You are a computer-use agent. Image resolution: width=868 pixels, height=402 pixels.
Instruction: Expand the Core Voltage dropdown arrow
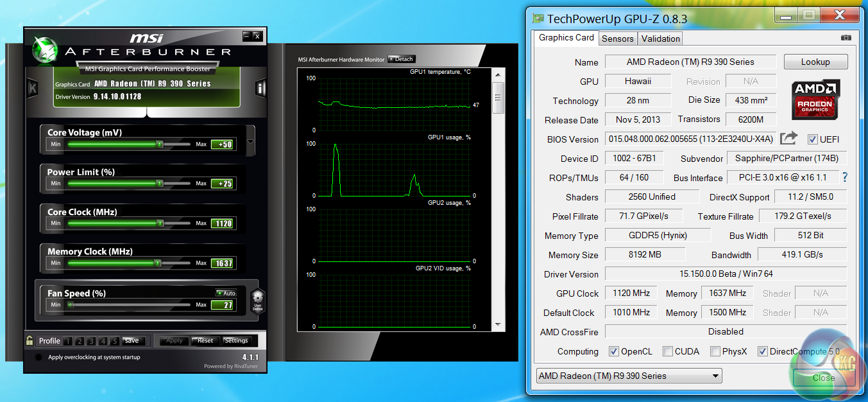(x=250, y=142)
